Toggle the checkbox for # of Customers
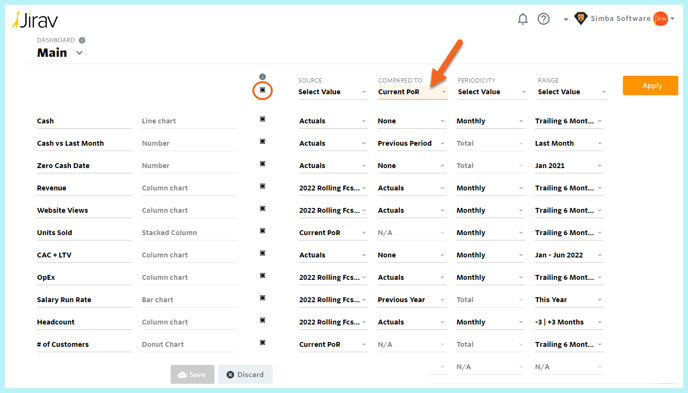Viewport: 688px width, 393px height. tap(262, 343)
